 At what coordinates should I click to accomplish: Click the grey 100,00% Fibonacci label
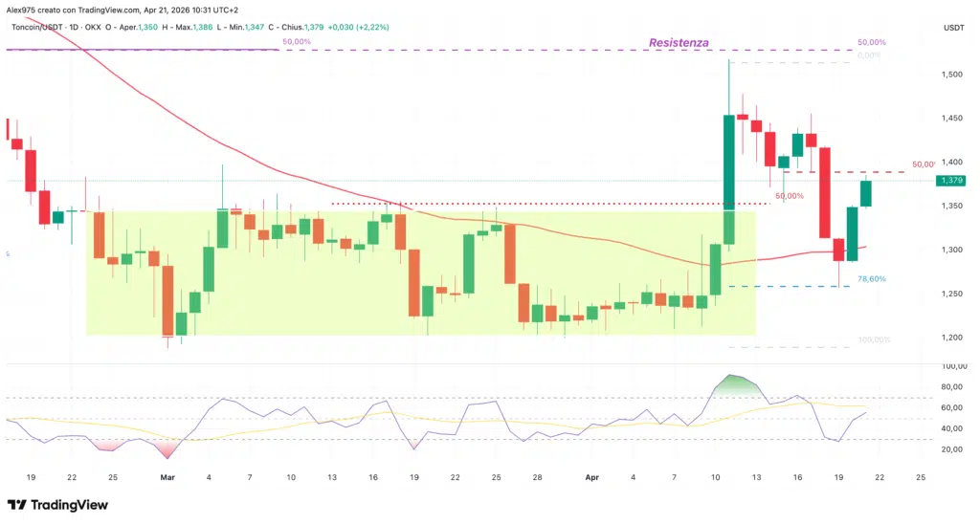pos(874,340)
